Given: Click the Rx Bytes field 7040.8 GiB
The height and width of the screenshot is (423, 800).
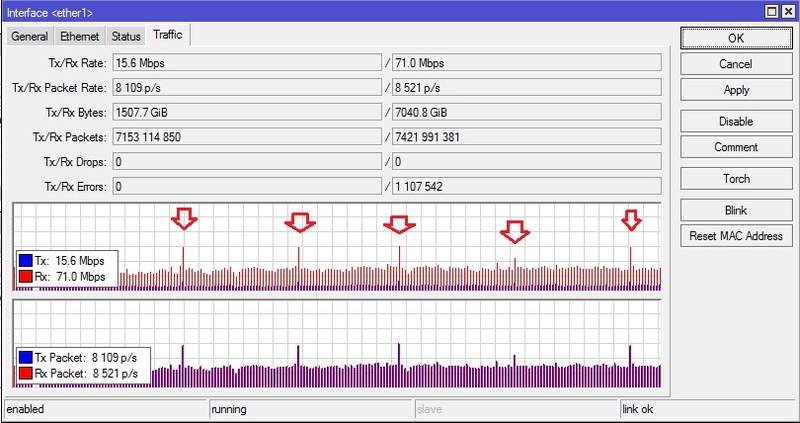Looking at the screenshot, I should tap(527, 112).
